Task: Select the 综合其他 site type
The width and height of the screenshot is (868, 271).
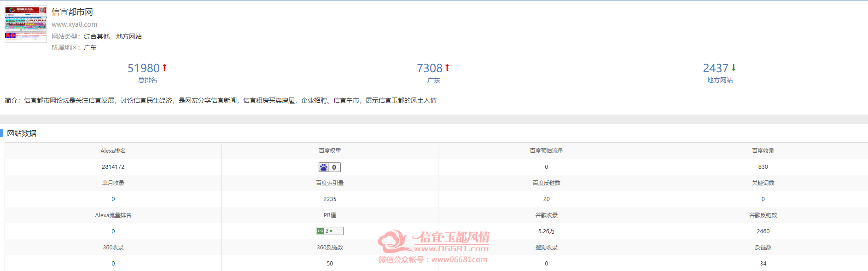Action: [x=97, y=36]
